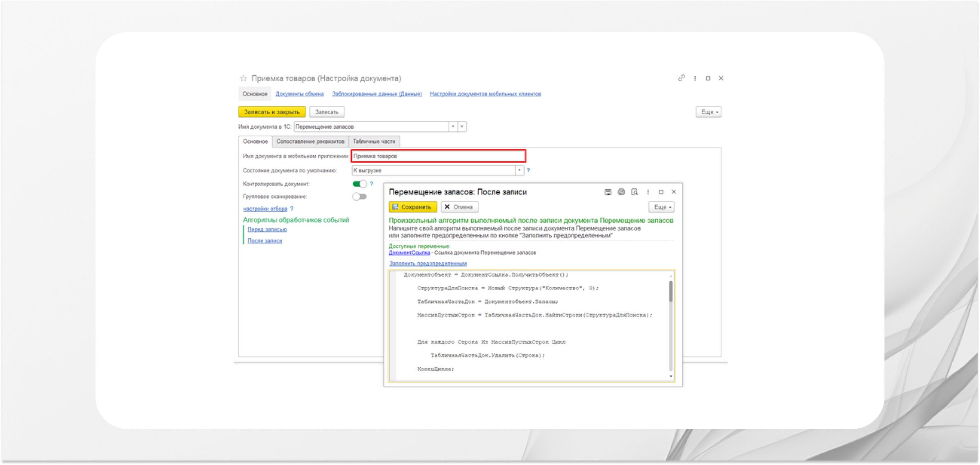Click Сохранить button in dialog
The height and width of the screenshot is (465, 980).
click(x=413, y=207)
